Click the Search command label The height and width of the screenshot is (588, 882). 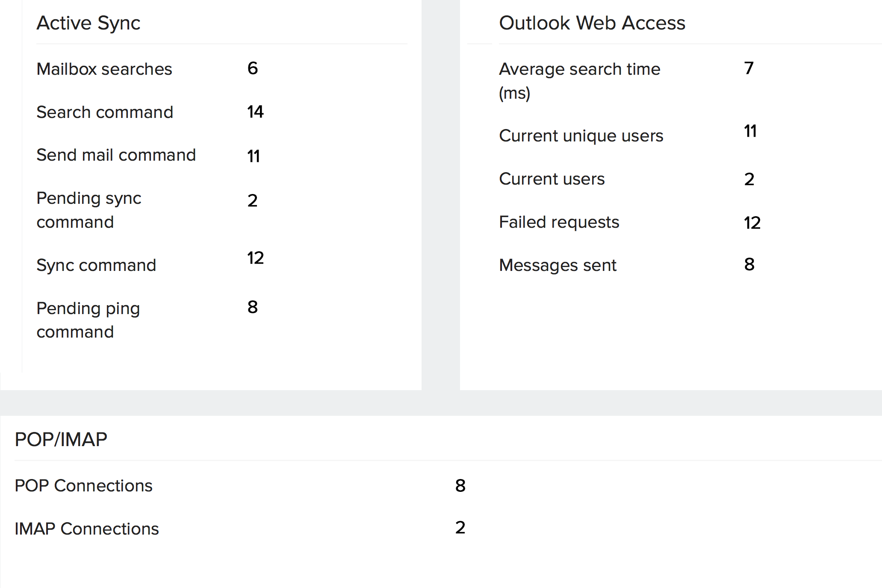(x=105, y=112)
